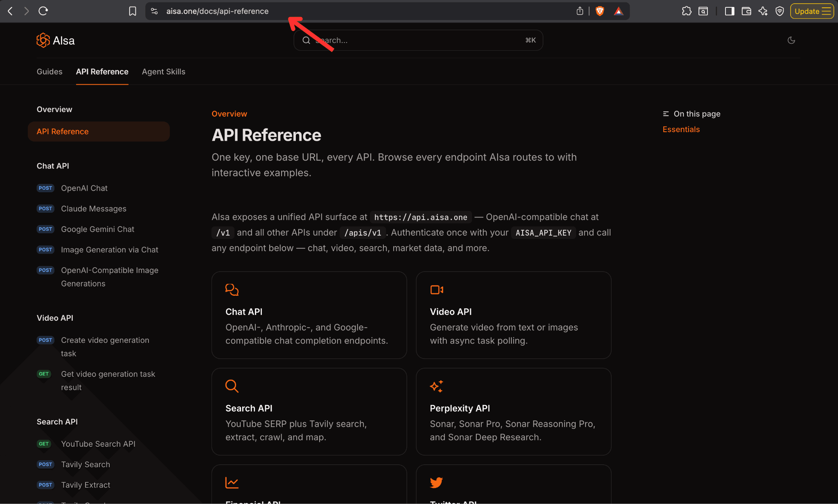Click the chart icon on Financial API card
The height and width of the screenshot is (504, 838).
coord(232,483)
